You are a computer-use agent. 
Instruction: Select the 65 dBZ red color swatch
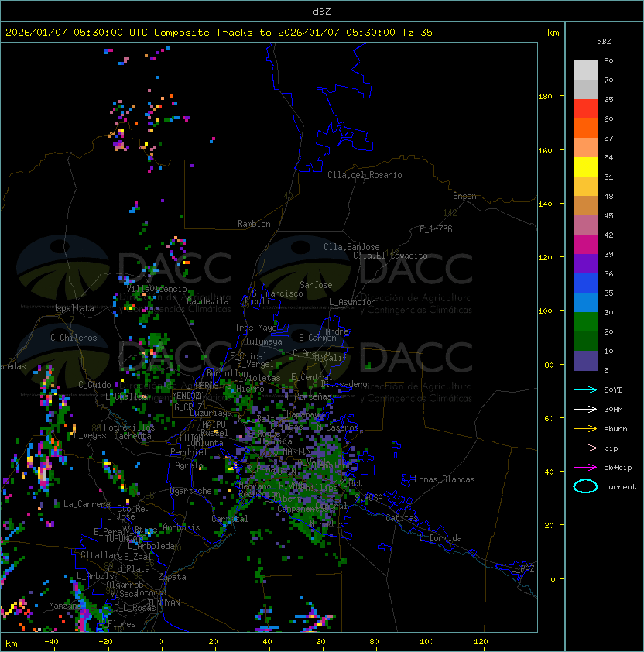coord(585,109)
